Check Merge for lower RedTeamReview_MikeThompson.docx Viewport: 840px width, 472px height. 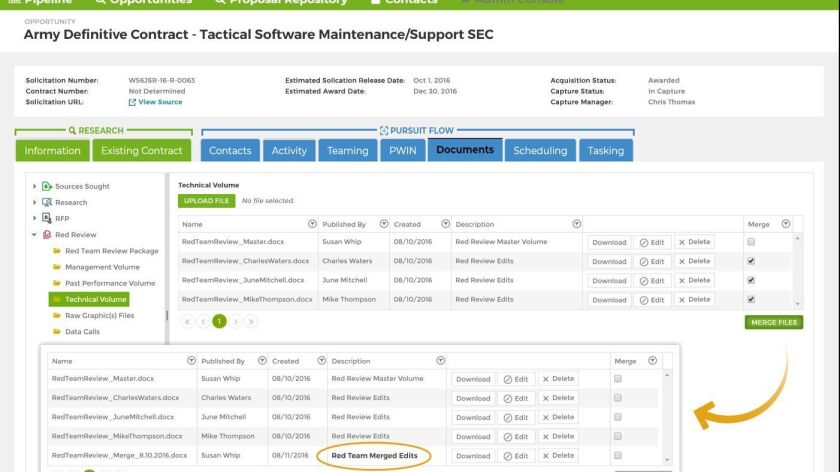(618, 436)
